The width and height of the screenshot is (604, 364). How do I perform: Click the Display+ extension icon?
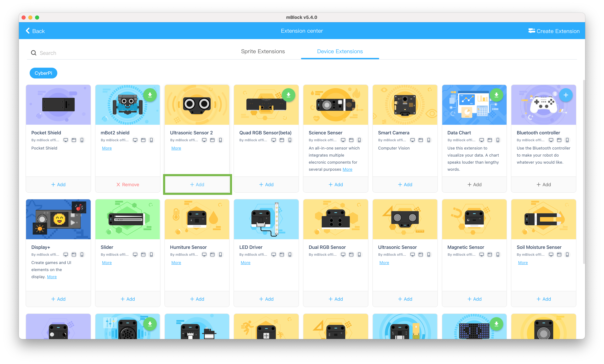point(58,219)
